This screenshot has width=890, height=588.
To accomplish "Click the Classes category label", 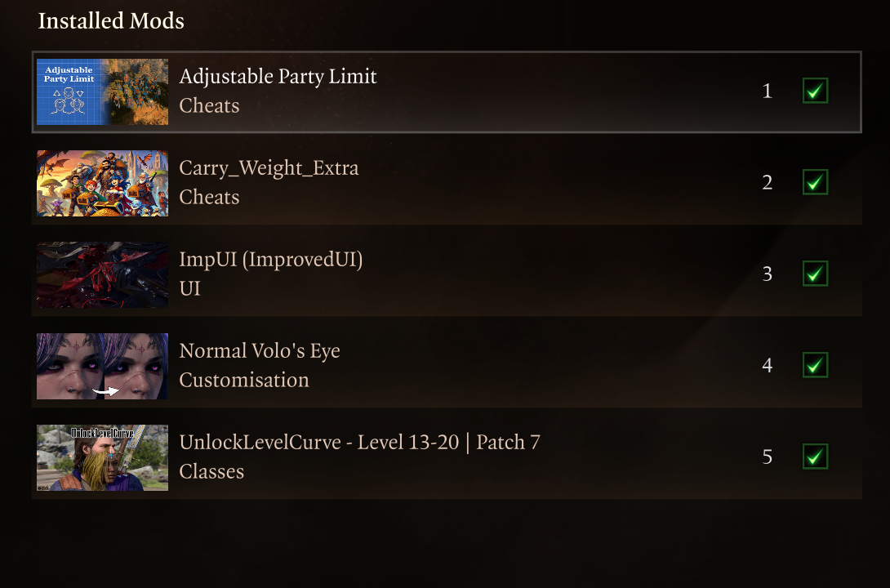I will click(x=211, y=472).
